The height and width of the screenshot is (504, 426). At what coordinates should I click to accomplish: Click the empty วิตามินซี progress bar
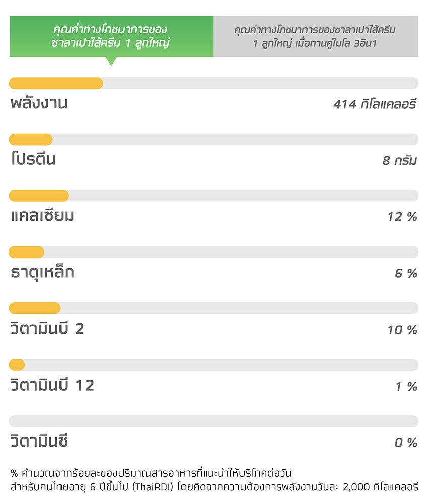coord(214,421)
